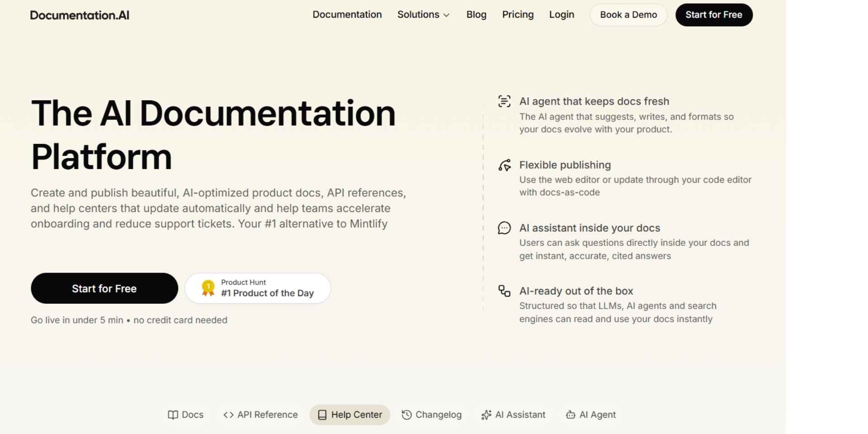Expand the Solutions dropdown
This screenshot has height=434, width=868.
423,14
